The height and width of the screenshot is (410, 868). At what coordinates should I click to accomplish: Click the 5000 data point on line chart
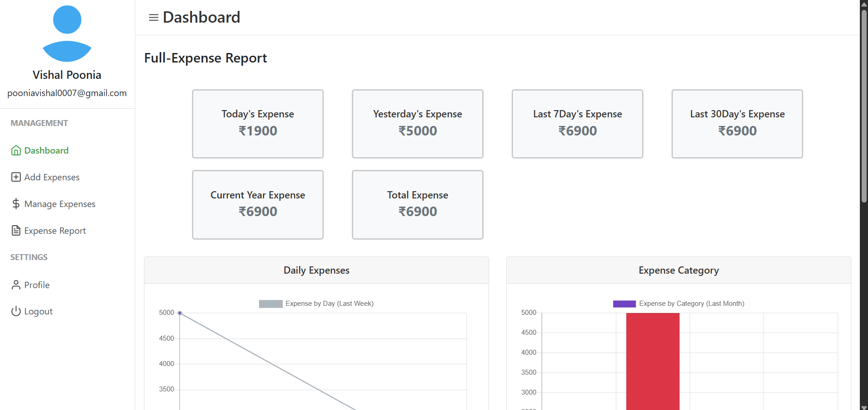click(x=180, y=313)
